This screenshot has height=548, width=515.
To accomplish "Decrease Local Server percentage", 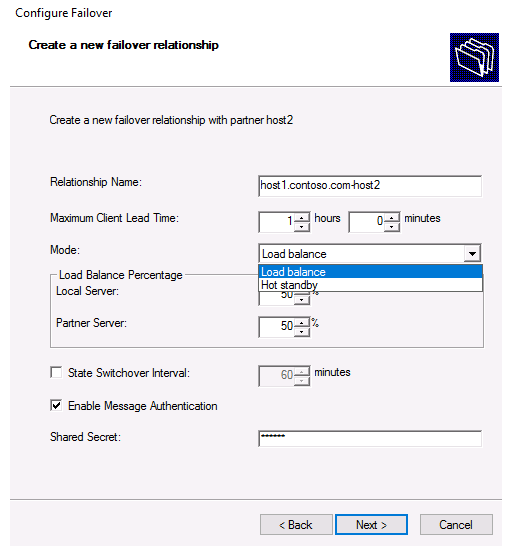I will coord(302,300).
